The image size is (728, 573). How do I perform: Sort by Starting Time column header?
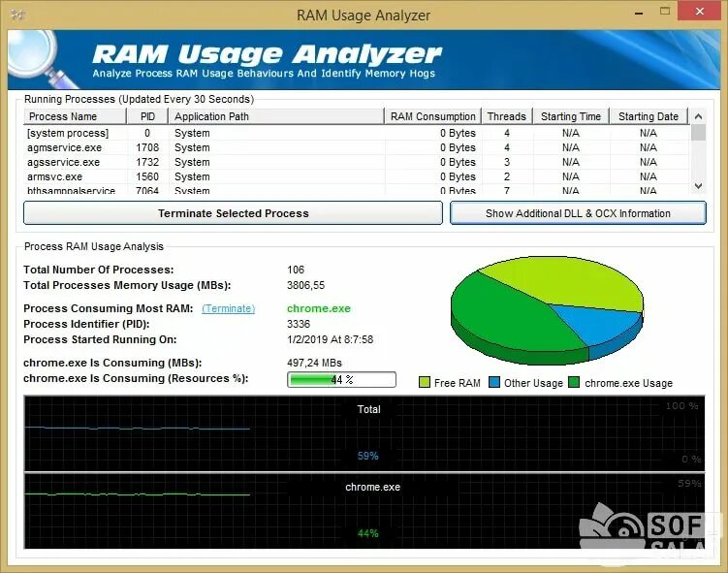click(x=571, y=116)
